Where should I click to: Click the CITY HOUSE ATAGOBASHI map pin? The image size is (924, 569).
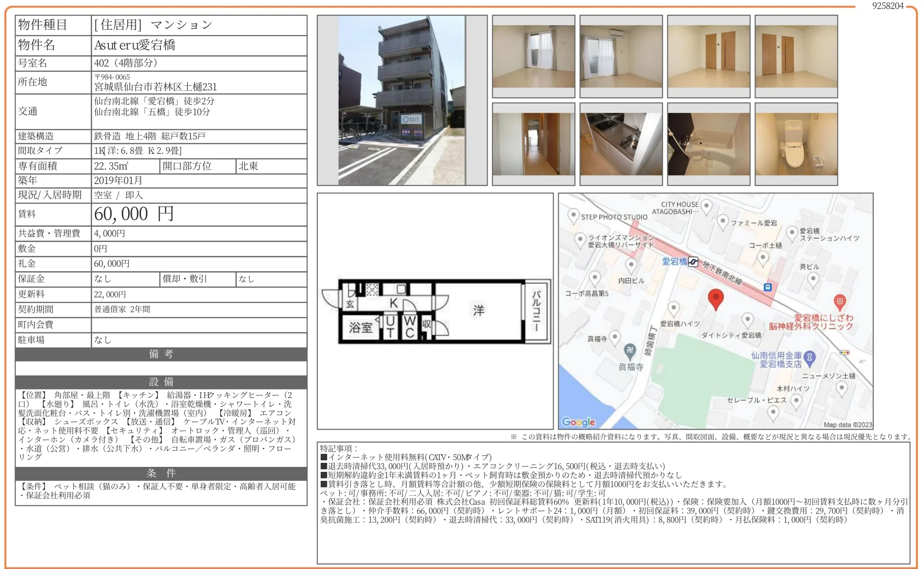(x=706, y=206)
